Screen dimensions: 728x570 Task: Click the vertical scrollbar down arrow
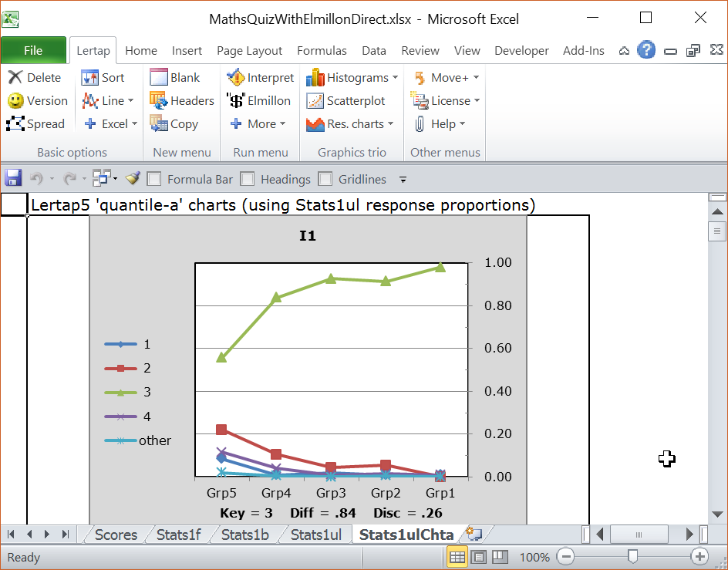pos(717,514)
